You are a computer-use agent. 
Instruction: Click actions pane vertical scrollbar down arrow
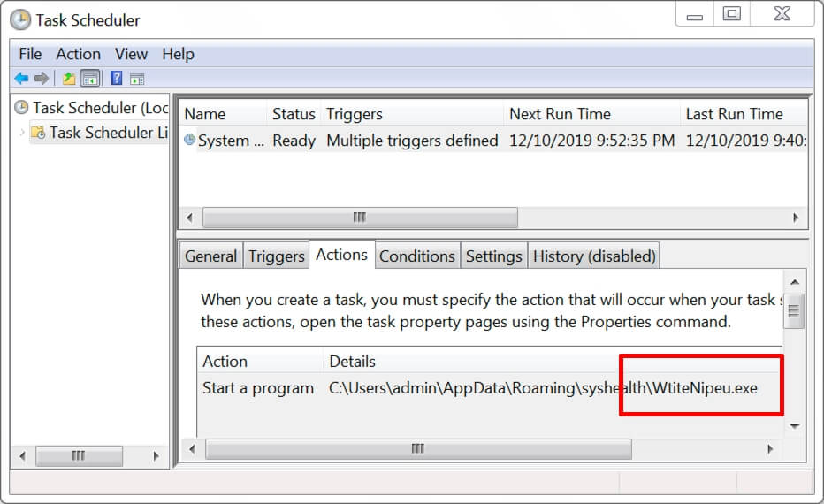click(795, 426)
